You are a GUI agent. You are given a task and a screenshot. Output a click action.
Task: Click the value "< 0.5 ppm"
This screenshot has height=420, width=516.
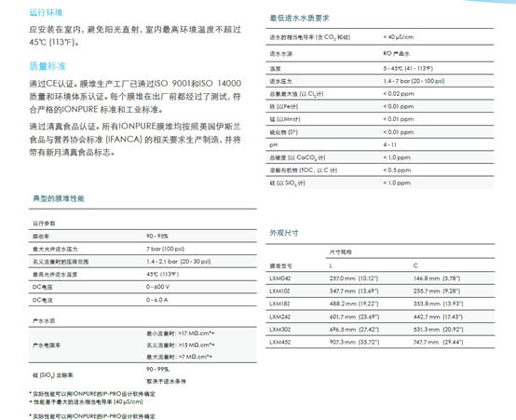coord(397,170)
